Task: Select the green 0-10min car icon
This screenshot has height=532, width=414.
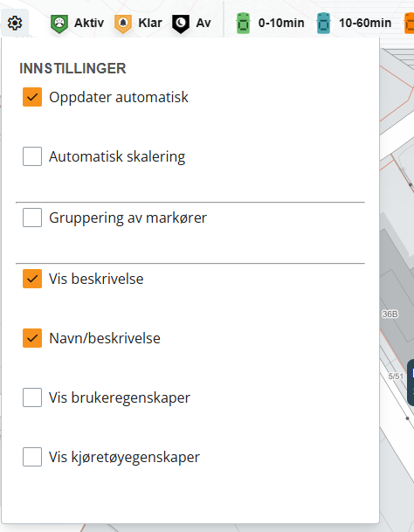Action: (x=243, y=23)
